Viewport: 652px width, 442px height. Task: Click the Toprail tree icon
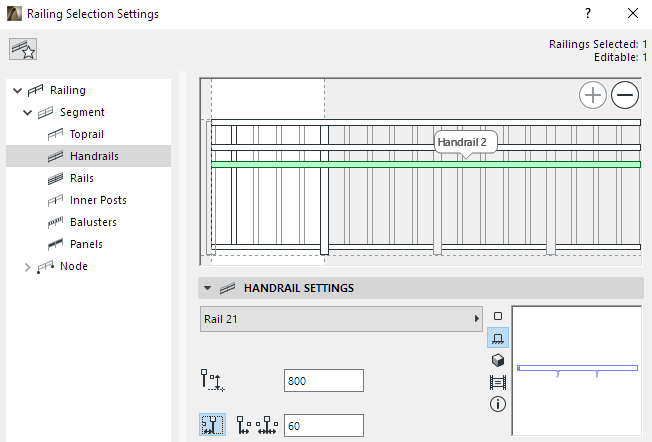(55, 134)
